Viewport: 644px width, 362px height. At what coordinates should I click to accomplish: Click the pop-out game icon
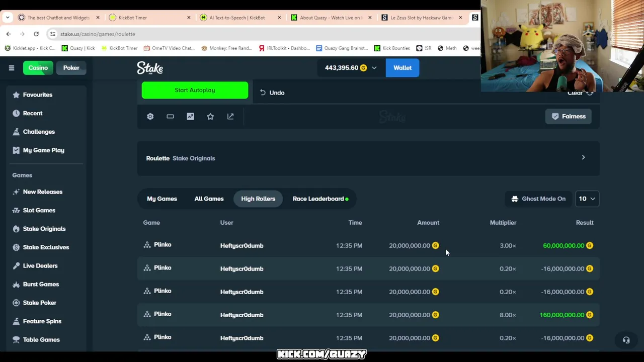(x=230, y=116)
